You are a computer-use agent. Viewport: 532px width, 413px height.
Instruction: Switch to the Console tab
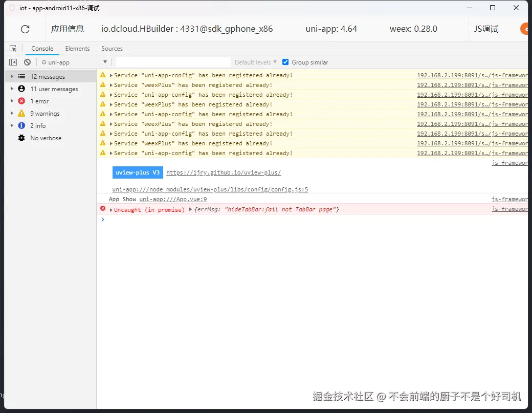(x=42, y=49)
